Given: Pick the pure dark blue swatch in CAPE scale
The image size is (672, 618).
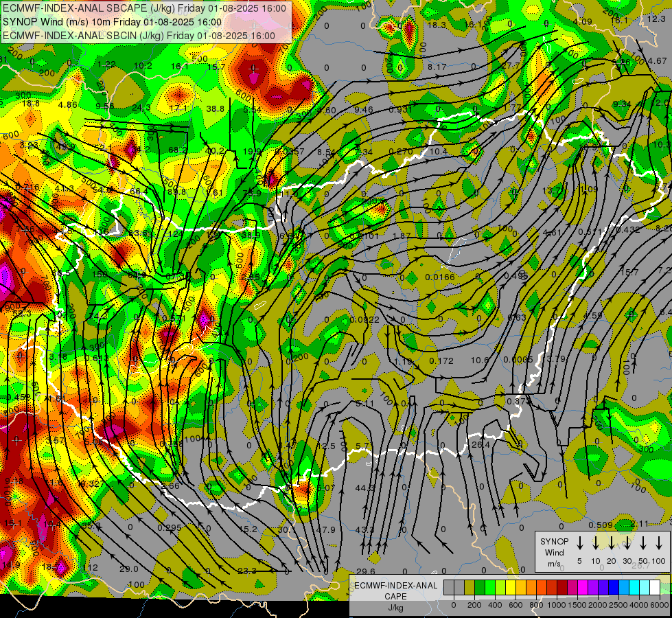Looking at the screenshot, I should pyautogui.click(x=614, y=587).
